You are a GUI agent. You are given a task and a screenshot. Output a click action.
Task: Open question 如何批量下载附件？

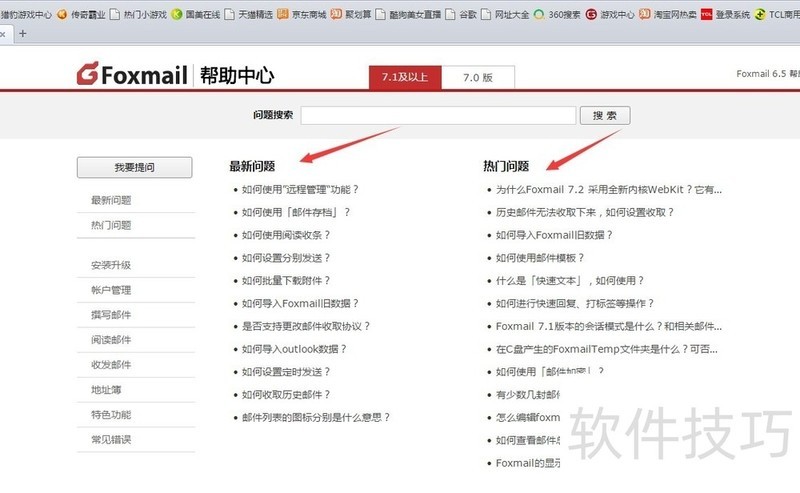(x=286, y=281)
